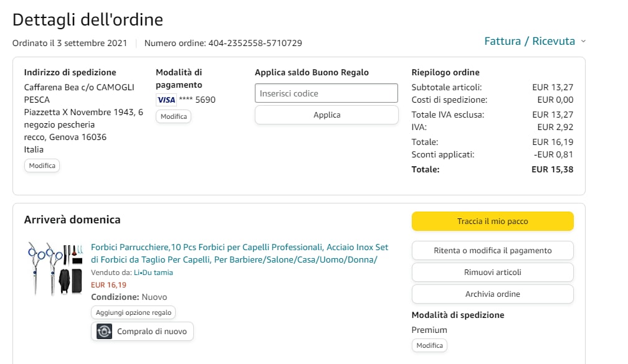Expand the Fattura / Ricevuta dropdown
The width and height of the screenshot is (628, 364).
tap(535, 41)
